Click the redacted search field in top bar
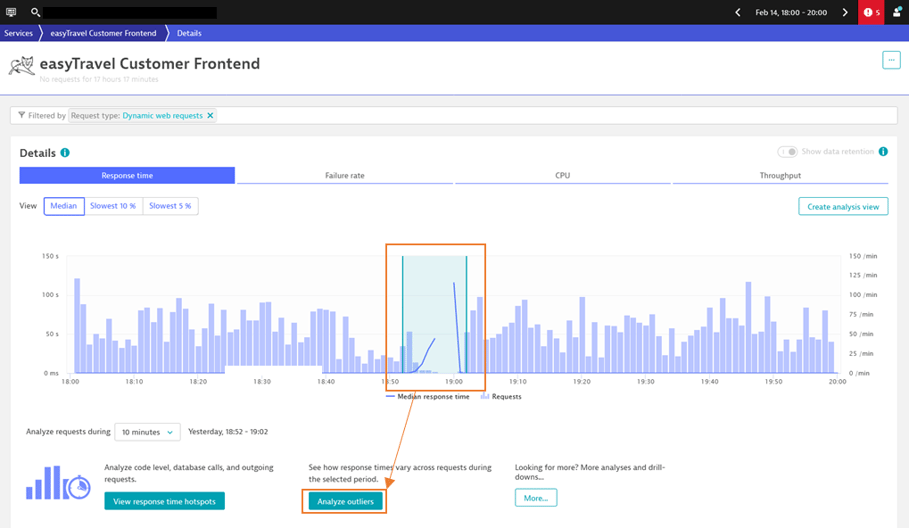Viewport: 909px width, 528px height. [130, 12]
